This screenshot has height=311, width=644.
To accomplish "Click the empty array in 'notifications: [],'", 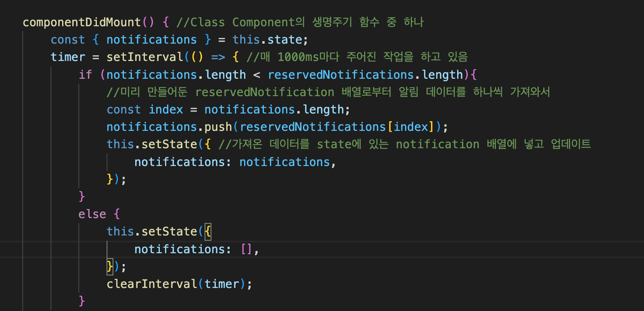I will pyautogui.click(x=247, y=249).
